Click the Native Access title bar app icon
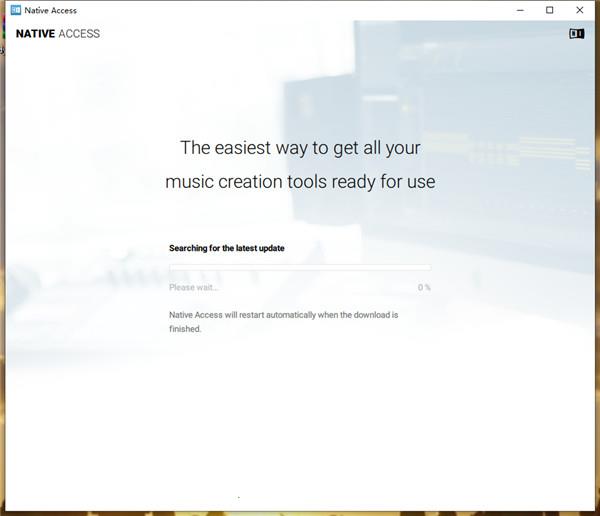 16,10
